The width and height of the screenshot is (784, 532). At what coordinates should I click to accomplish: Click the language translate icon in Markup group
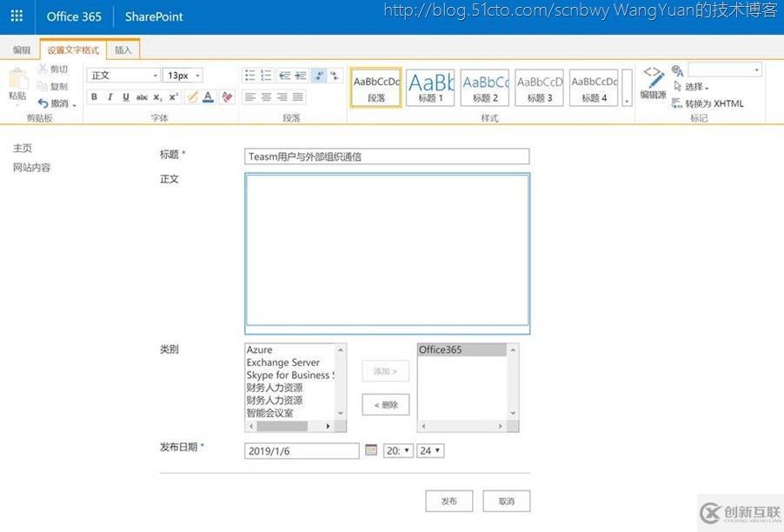pyautogui.click(x=677, y=70)
